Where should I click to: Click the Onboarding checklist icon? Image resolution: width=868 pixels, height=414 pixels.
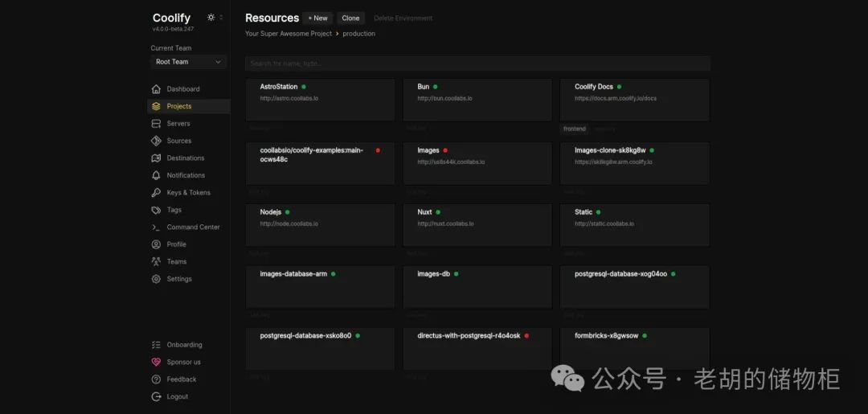pyautogui.click(x=156, y=345)
